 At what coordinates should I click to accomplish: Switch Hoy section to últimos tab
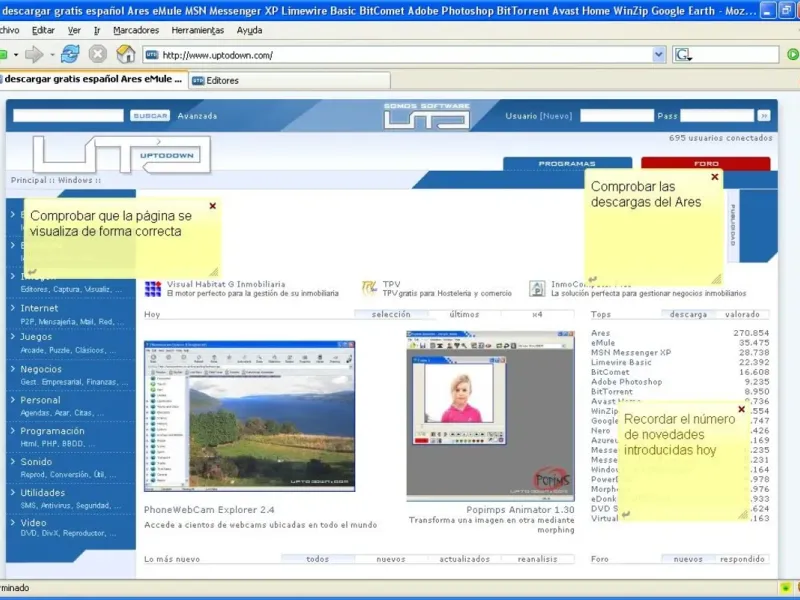(x=464, y=314)
